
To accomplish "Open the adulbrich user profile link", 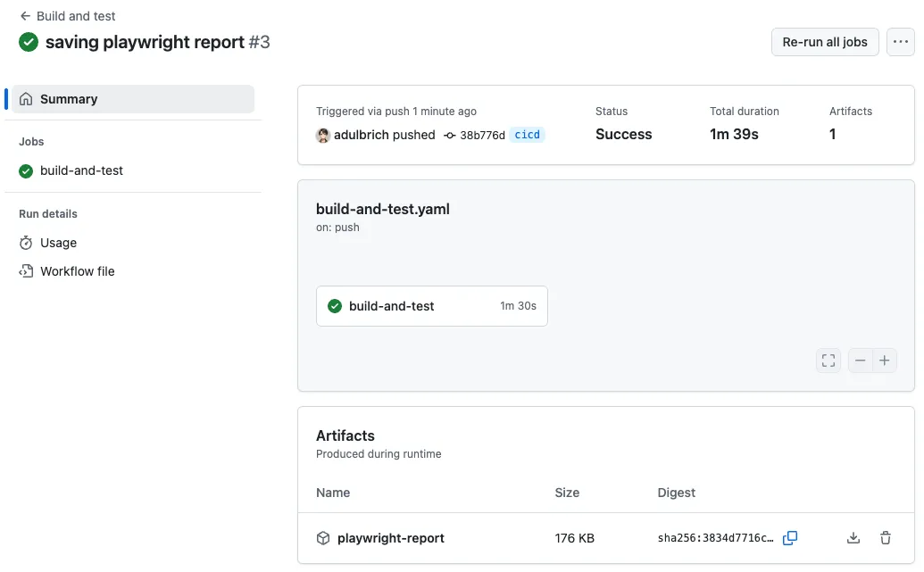I will click(362, 135).
